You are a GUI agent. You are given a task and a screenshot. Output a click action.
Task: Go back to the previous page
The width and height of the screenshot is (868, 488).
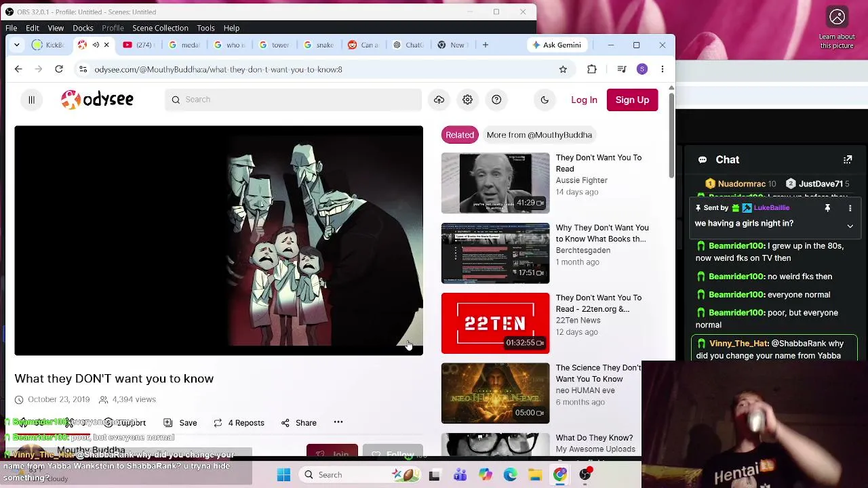pos(18,69)
